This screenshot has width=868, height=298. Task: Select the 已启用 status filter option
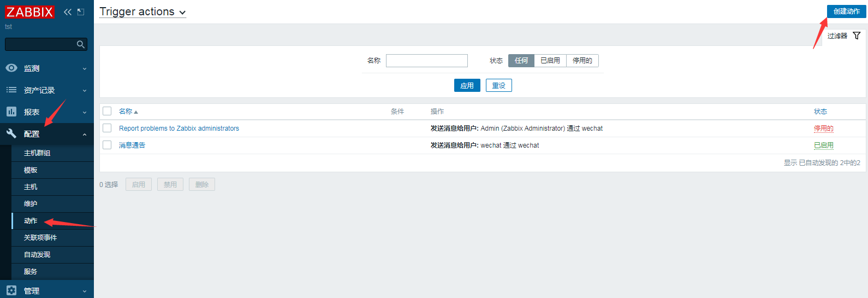550,61
